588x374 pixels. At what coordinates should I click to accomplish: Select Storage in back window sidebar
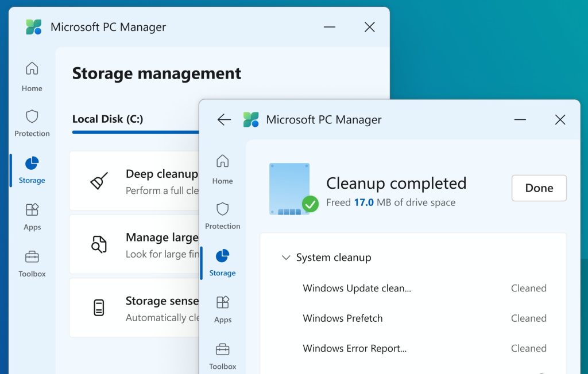pyautogui.click(x=32, y=170)
